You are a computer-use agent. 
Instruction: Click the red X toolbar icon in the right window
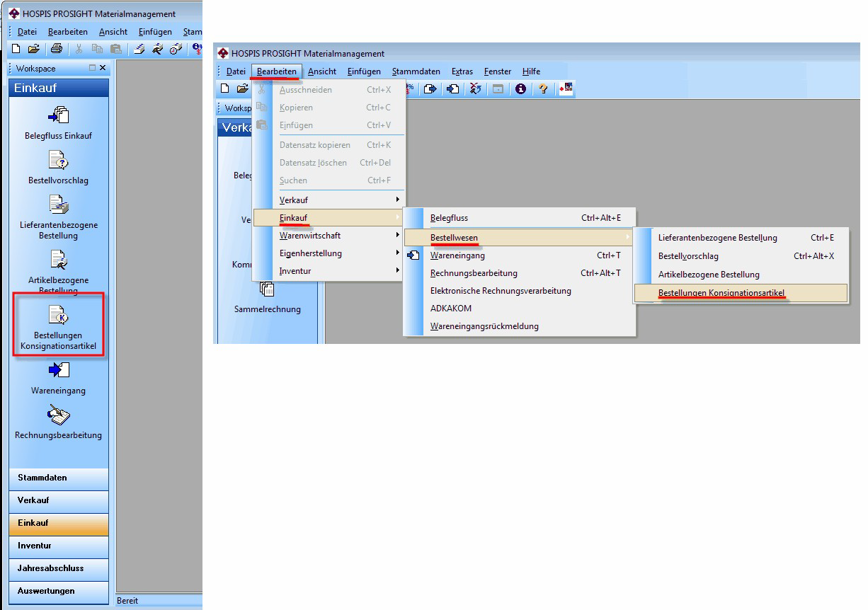point(476,88)
